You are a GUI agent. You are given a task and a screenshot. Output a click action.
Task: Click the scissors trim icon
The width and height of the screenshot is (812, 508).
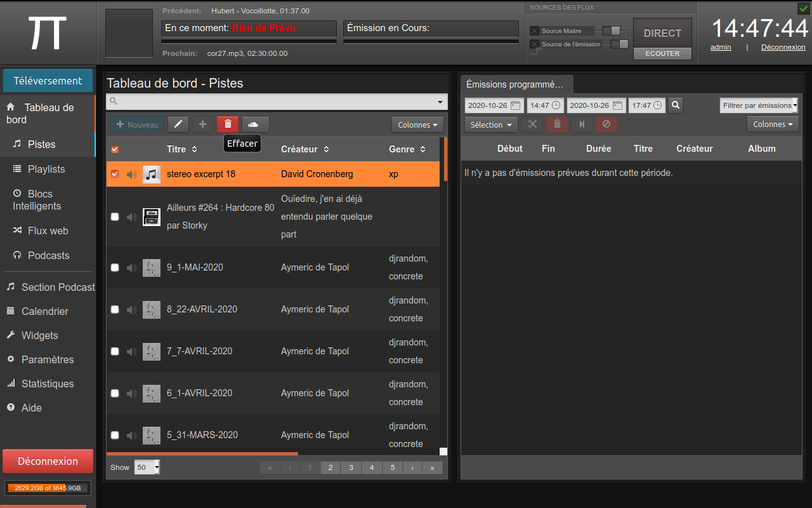[532, 124]
